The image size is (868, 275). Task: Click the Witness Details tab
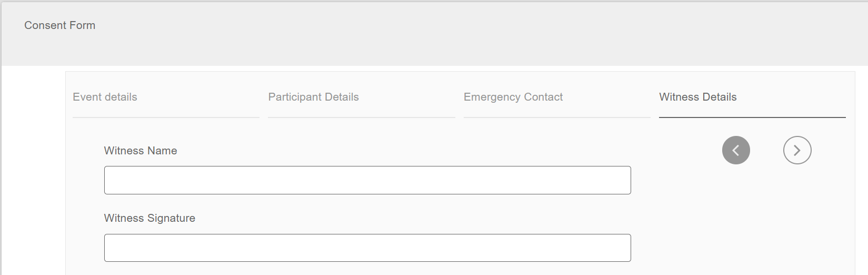tap(697, 97)
